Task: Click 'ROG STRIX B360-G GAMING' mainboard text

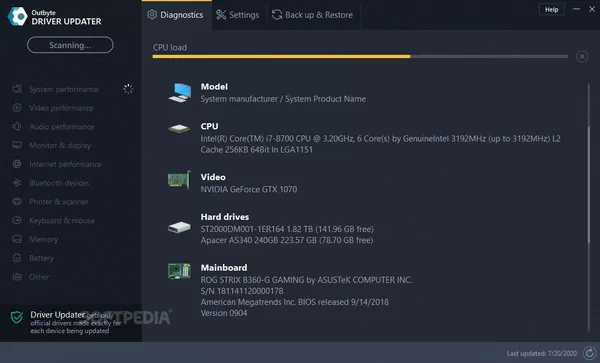Action: 306,280
